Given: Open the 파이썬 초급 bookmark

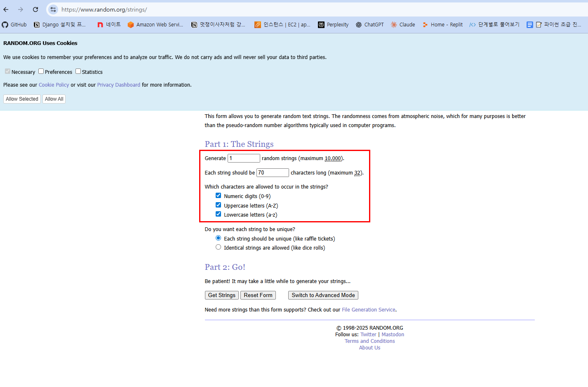Looking at the screenshot, I should pyautogui.click(x=559, y=25).
